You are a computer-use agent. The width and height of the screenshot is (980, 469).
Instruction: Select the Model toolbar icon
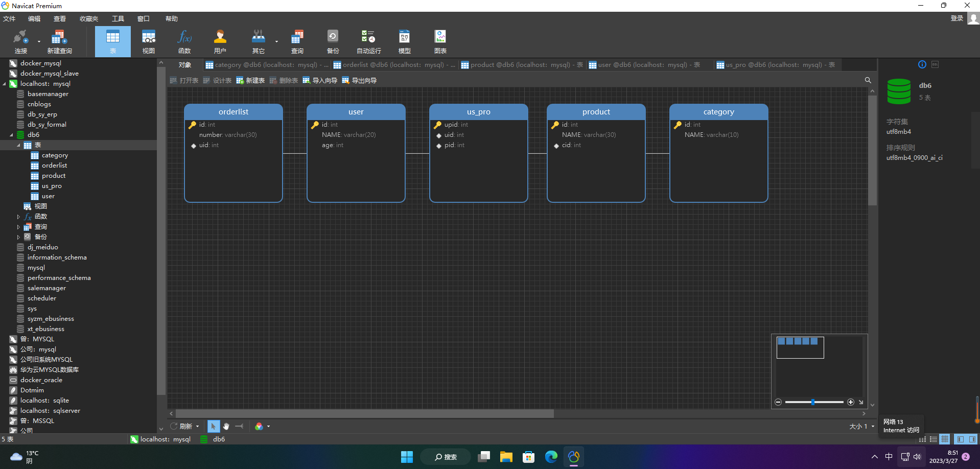[404, 41]
